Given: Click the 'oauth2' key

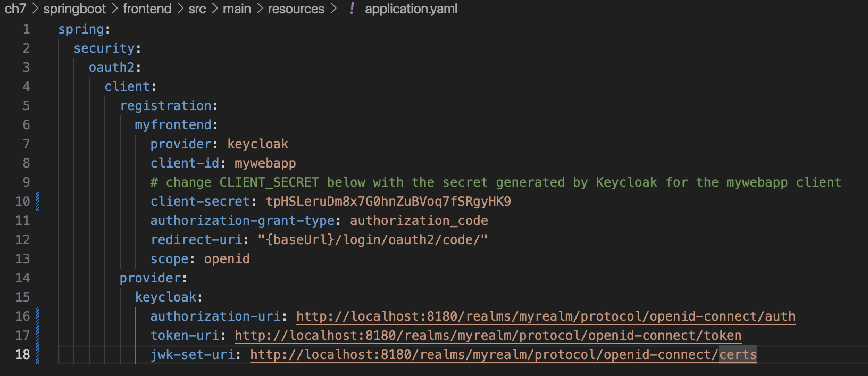Looking at the screenshot, I should coord(112,68).
